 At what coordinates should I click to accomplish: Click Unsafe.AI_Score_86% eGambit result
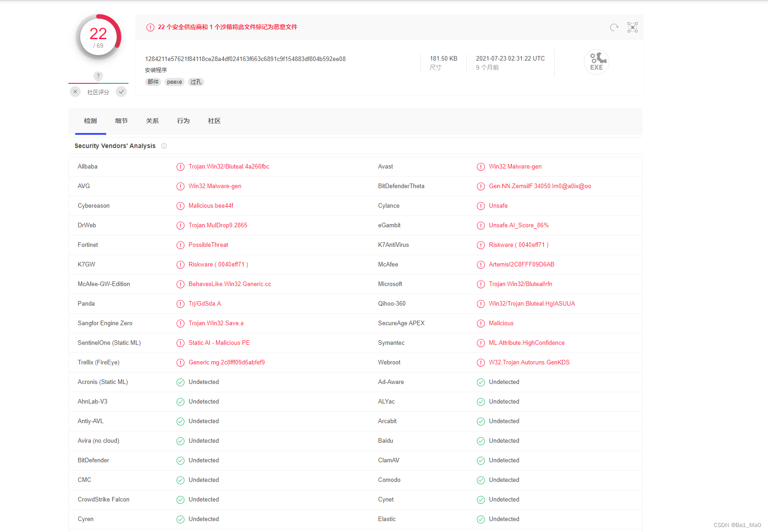point(519,225)
